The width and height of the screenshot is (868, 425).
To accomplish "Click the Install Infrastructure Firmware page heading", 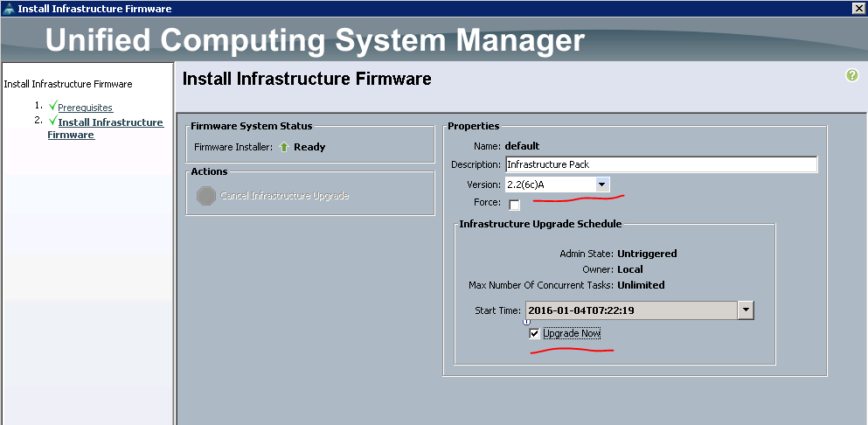I will 307,79.
